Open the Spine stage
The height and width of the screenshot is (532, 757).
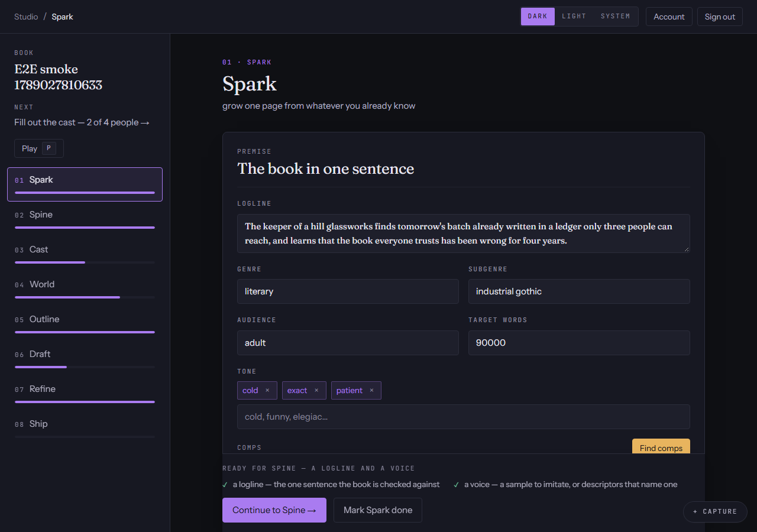pyautogui.click(x=85, y=219)
